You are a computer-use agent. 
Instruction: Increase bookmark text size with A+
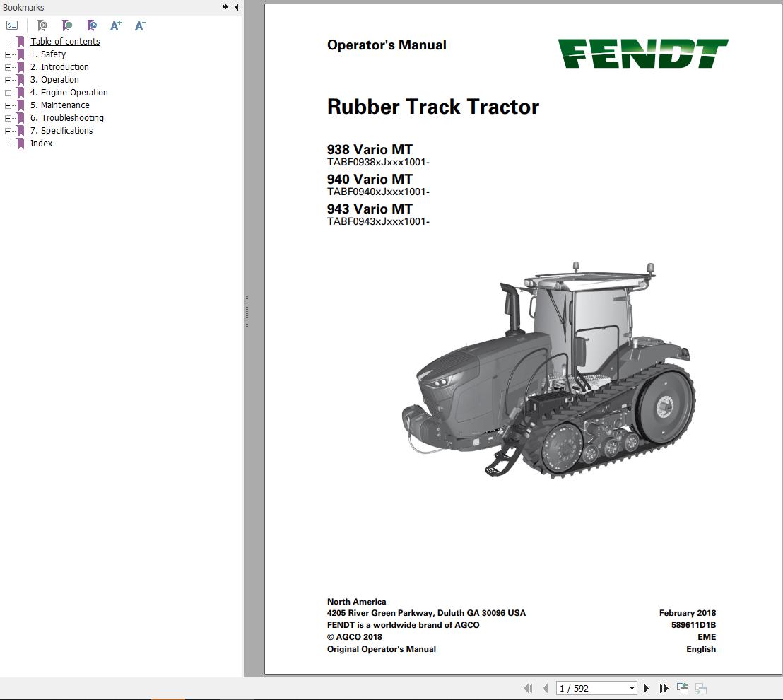[116, 25]
